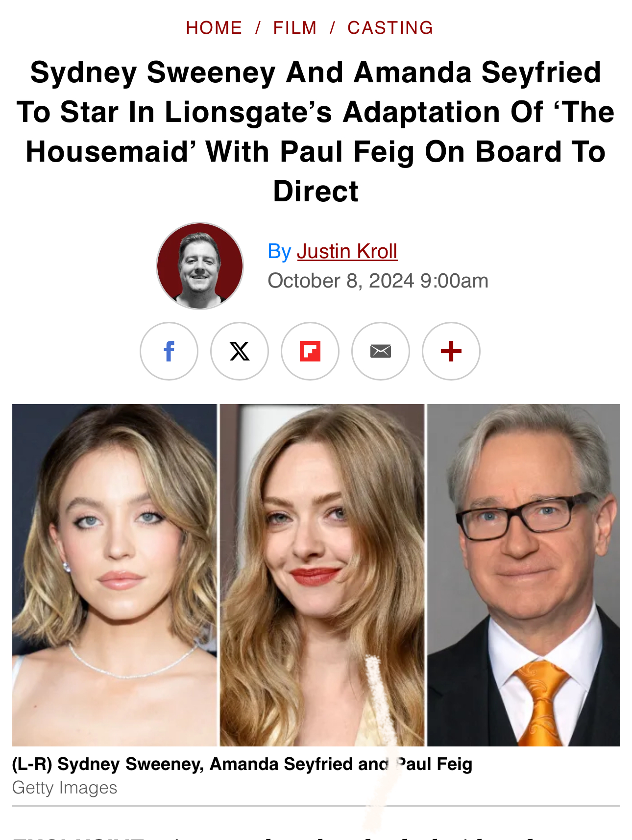
Task: Click the slash separator between FILM and CASTING
Action: click(332, 28)
